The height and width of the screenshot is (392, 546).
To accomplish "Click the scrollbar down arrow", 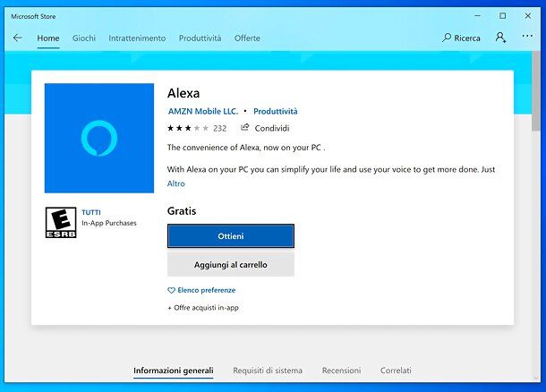I will click(x=536, y=378).
